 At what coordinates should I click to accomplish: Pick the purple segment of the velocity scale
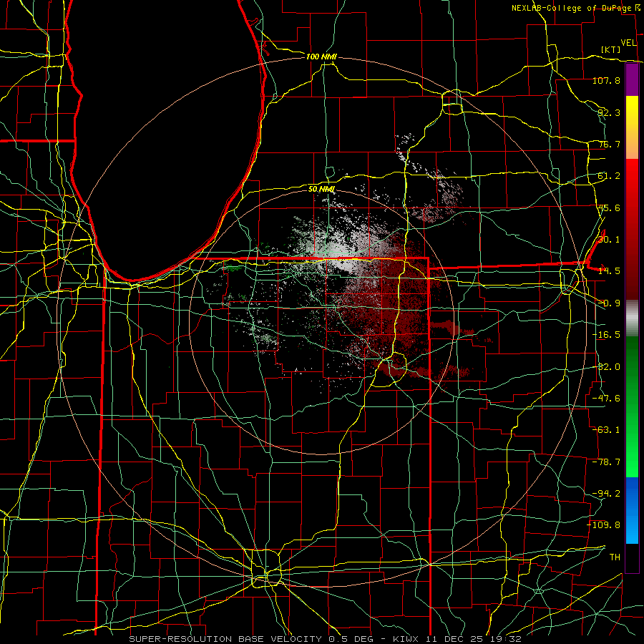pyautogui.click(x=632, y=80)
